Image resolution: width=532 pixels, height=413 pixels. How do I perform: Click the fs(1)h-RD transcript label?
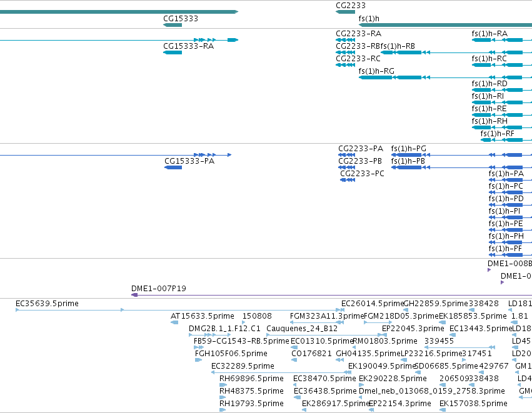click(489, 84)
